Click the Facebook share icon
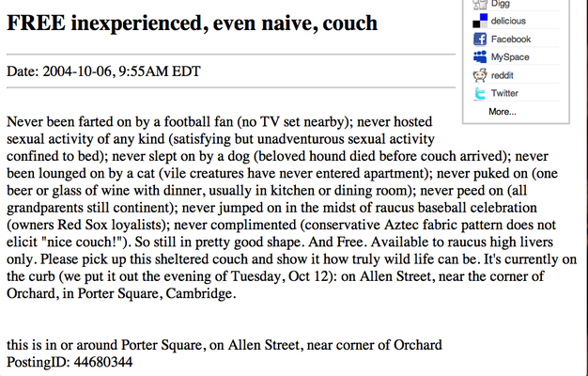 [x=480, y=39]
